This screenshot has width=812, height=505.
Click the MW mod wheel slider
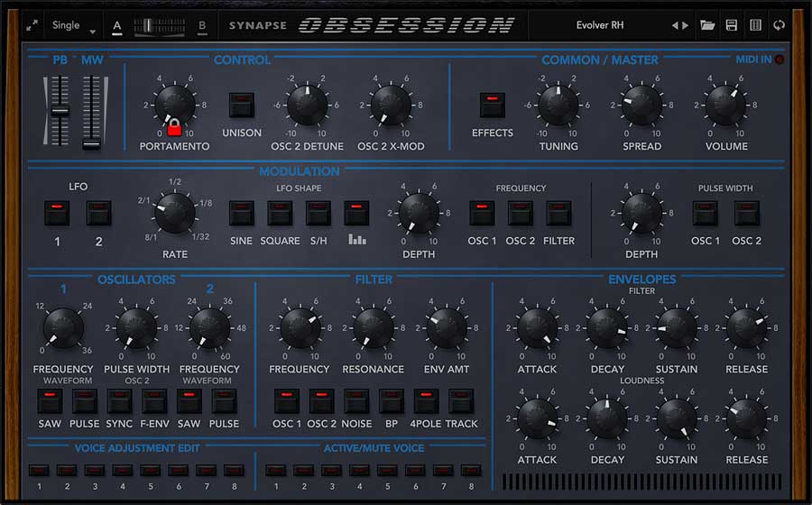[x=92, y=113]
